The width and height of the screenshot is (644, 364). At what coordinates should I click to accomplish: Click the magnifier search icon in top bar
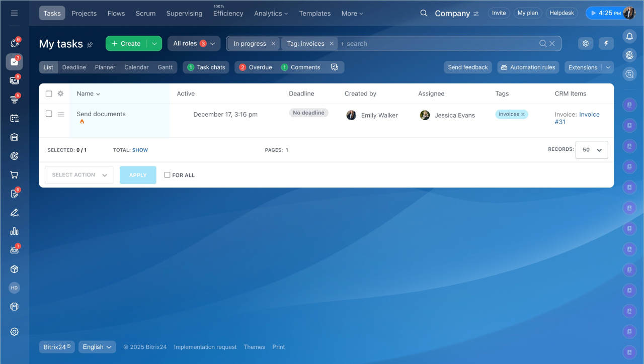pyautogui.click(x=424, y=13)
